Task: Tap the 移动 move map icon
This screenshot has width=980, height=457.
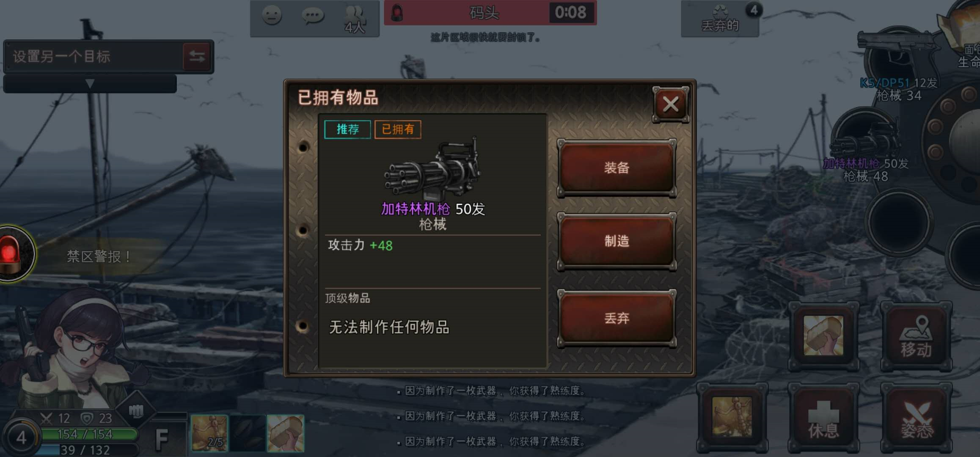Action: pyautogui.click(x=916, y=337)
